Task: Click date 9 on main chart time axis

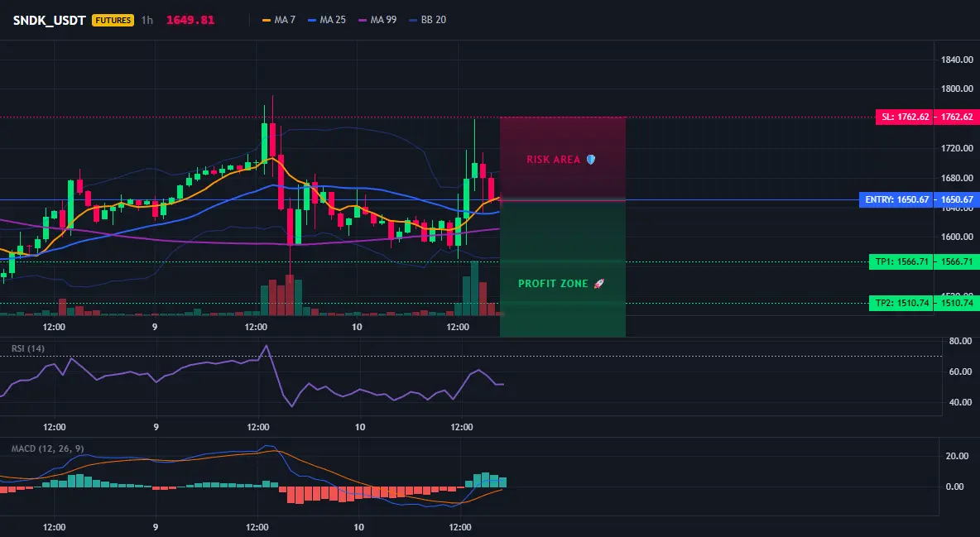Action: coord(155,327)
